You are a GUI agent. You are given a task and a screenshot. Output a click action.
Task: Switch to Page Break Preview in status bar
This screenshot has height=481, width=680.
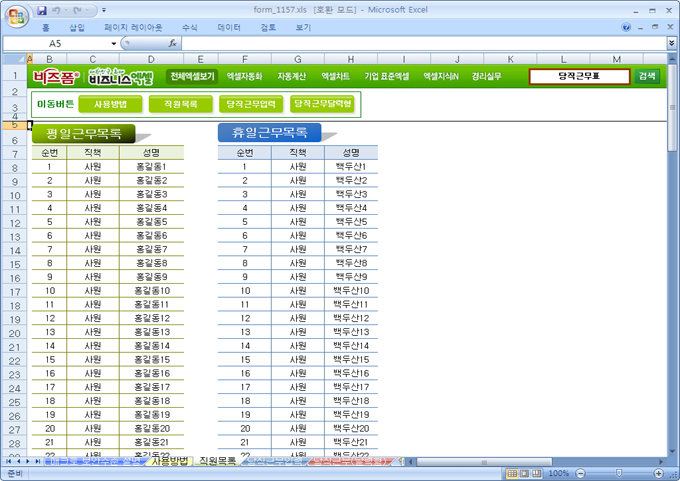pyautogui.click(x=537, y=473)
